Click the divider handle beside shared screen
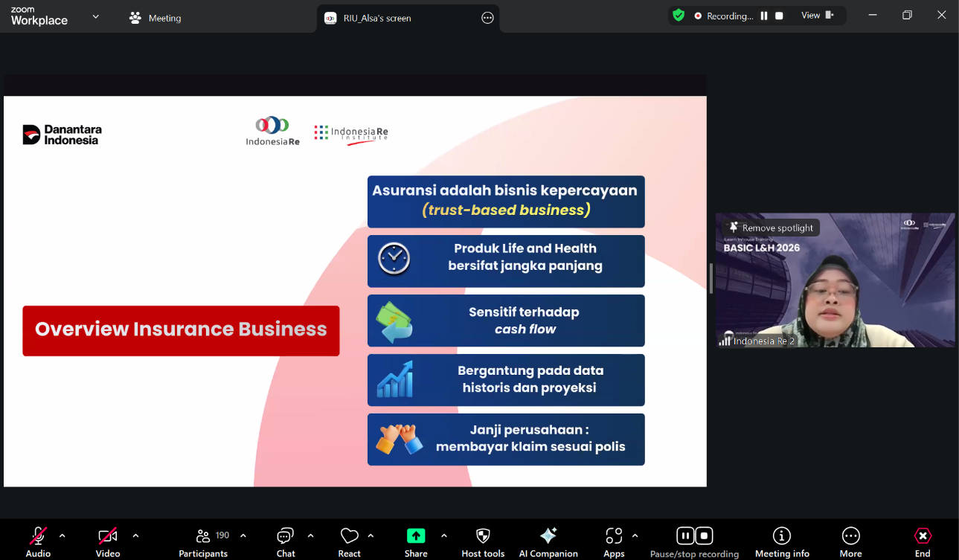Image resolution: width=959 pixels, height=560 pixels. point(711,279)
